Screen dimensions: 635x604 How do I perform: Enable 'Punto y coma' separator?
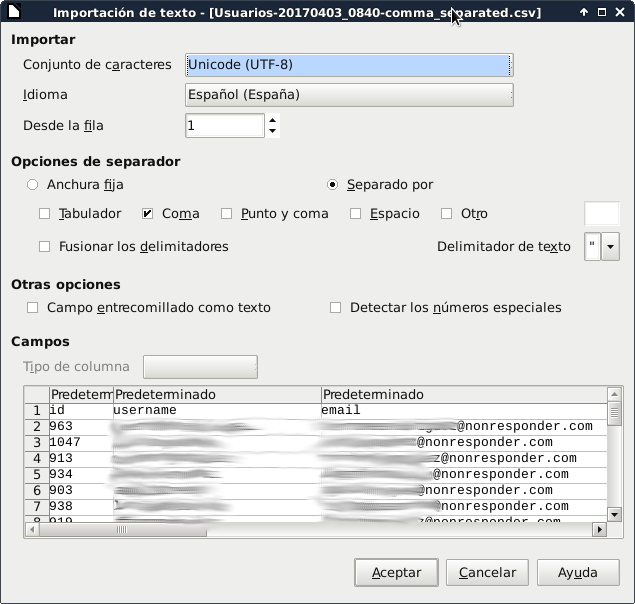[227, 214]
